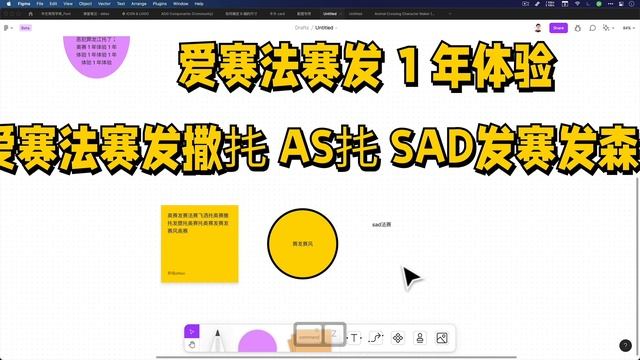Switch to Animal Crossing Character Maker tab
Viewport: 640px width, 360px height.
(x=404, y=13)
